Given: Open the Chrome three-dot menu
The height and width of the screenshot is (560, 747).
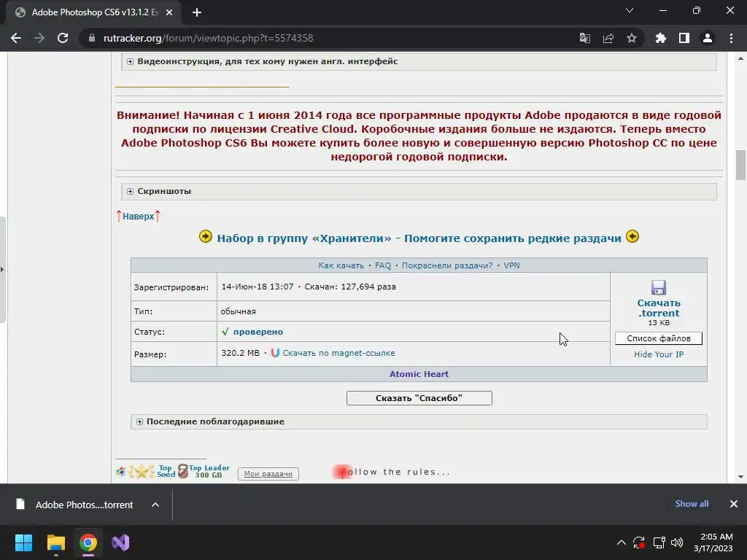Looking at the screenshot, I should click(x=731, y=38).
